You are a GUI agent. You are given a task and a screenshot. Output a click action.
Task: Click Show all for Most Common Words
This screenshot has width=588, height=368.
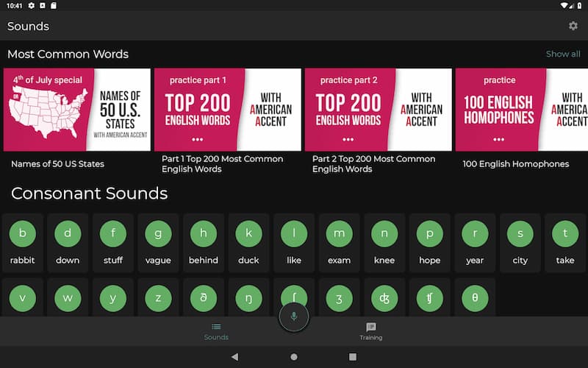click(563, 54)
